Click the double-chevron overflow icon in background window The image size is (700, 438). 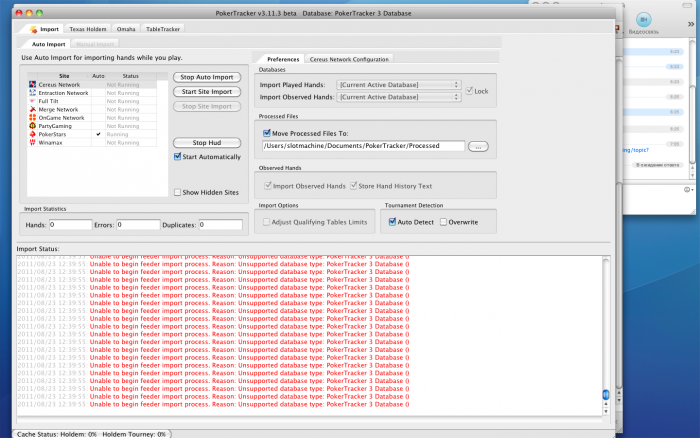[691, 24]
